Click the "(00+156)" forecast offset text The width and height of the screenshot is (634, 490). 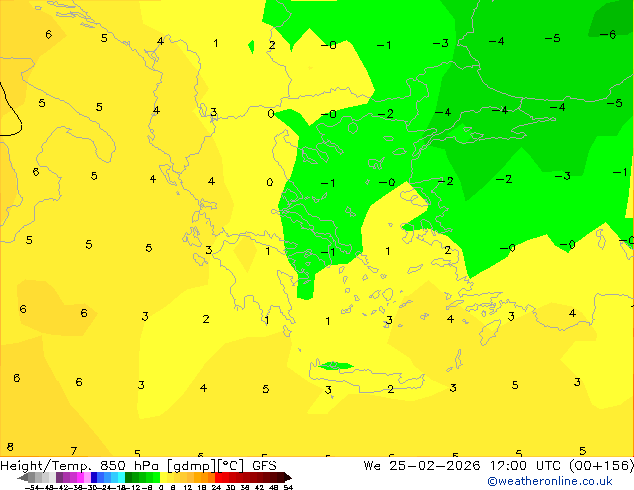click(602, 466)
